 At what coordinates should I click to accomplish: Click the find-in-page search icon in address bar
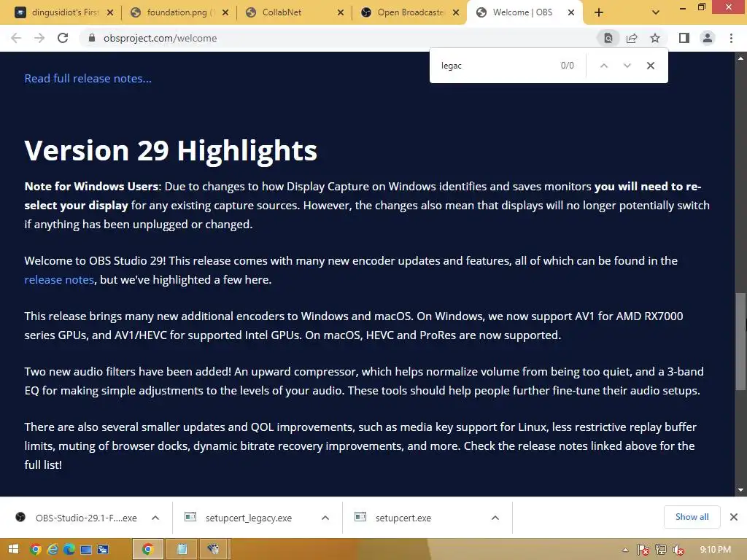(608, 38)
